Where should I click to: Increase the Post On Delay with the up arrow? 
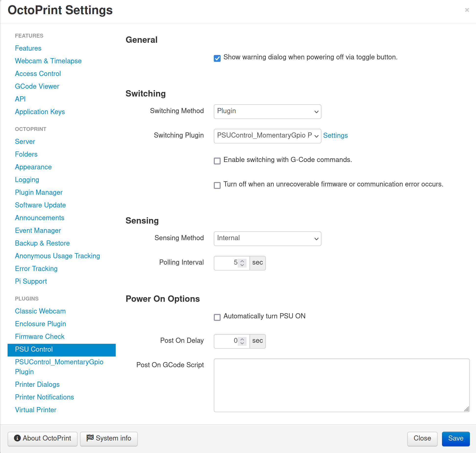click(242, 339)
